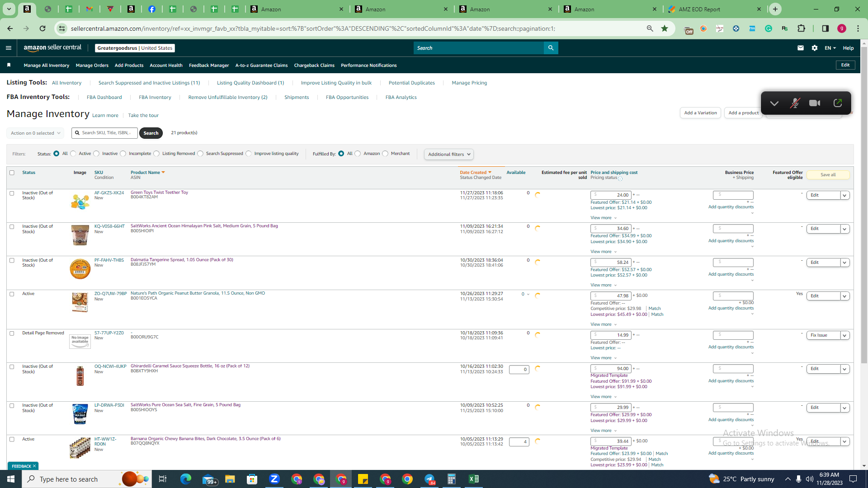This screenshot has width=868, height=488.
Task: Open the Chrome extensions puzzle icon
Action: click(801, 28)
